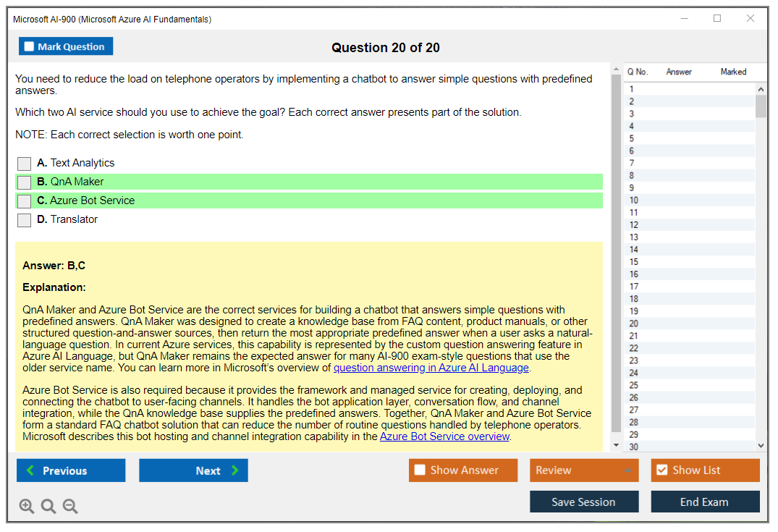
Task: Select question 22 in the list
Action: click(x=690, y=348)
